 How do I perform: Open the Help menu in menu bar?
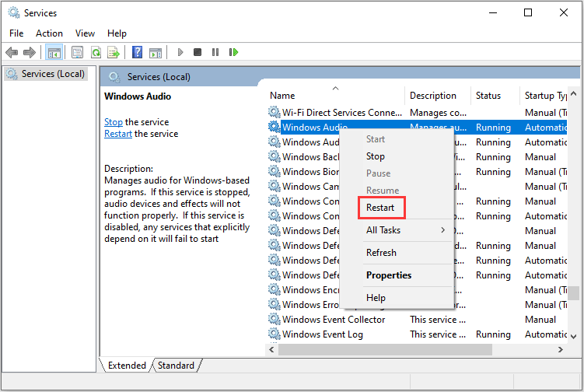tap(117, 33)
